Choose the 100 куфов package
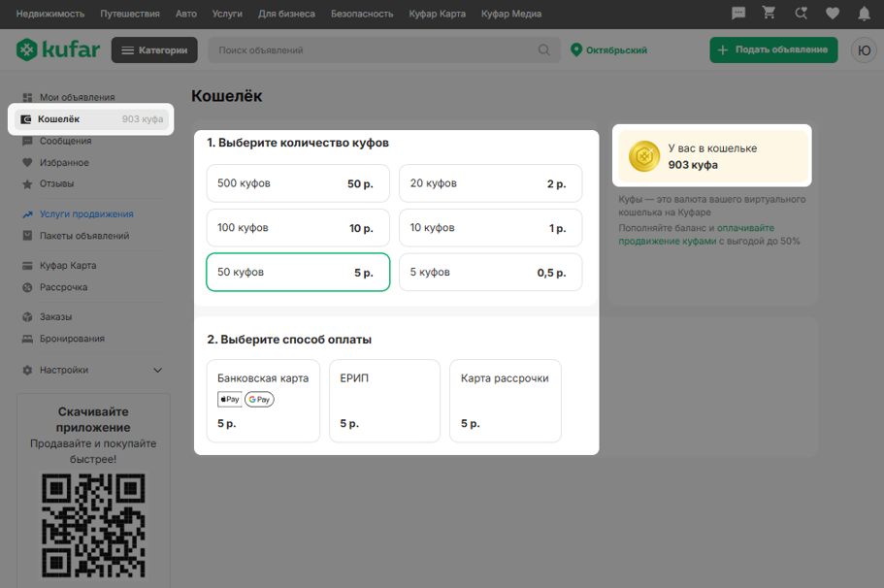 (298, 228)
